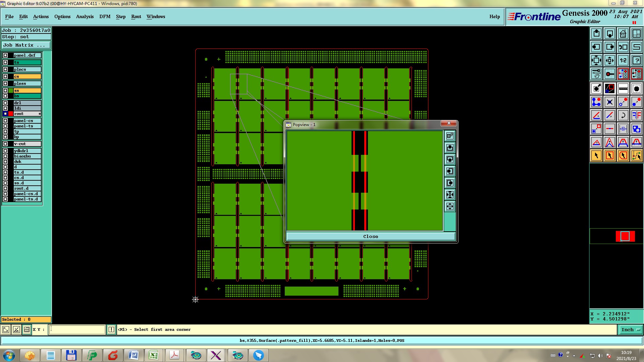Image resolution: width=644 pixels, height=362 pixels.
Task: Click the blue X delete-point tool icon
Action: [609, 102]
